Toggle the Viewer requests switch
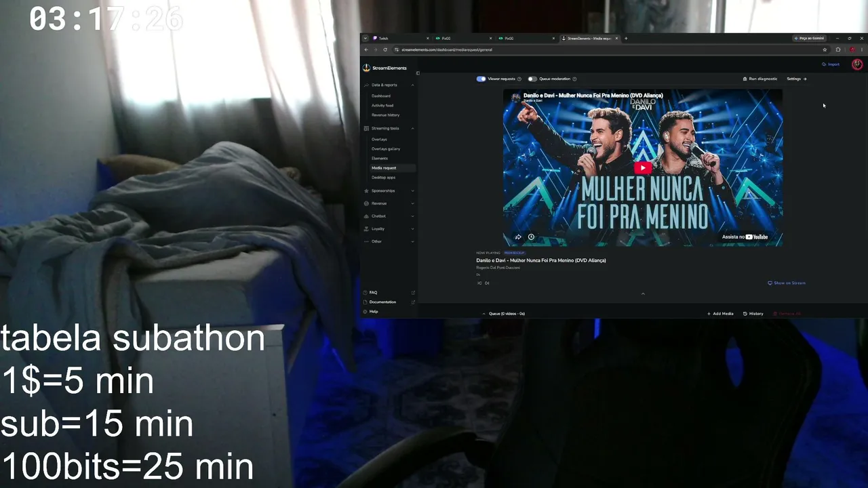Viewport: 868px width, 488px height. pos(481,79)
